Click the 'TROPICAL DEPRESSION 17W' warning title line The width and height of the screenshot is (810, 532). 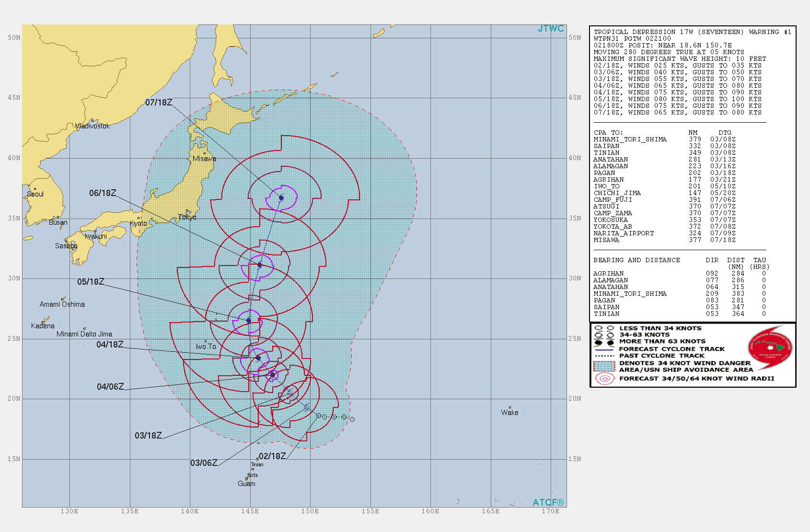click(693, 32)
